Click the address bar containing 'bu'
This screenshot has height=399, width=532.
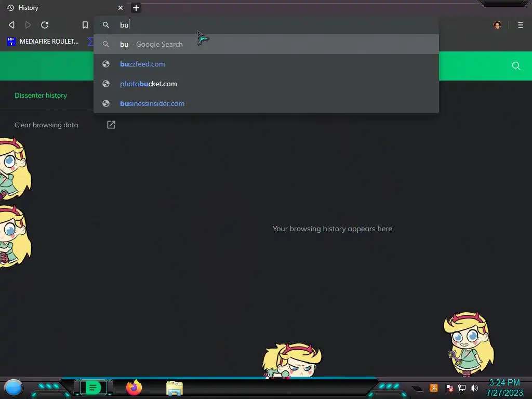266,25
